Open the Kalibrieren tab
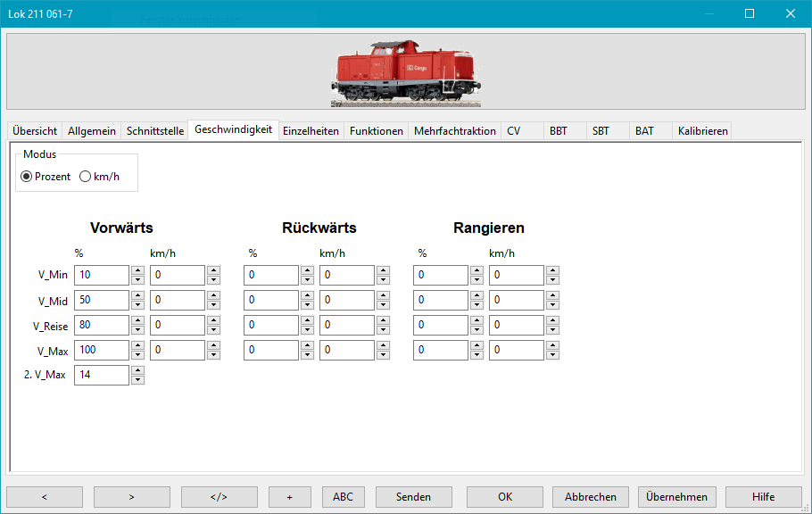 (x=702, y=131)
